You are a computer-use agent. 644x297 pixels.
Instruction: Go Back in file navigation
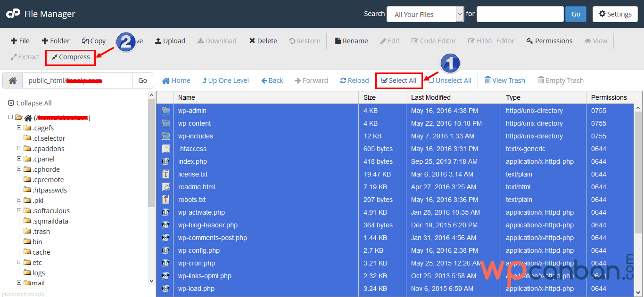point(272,80)
